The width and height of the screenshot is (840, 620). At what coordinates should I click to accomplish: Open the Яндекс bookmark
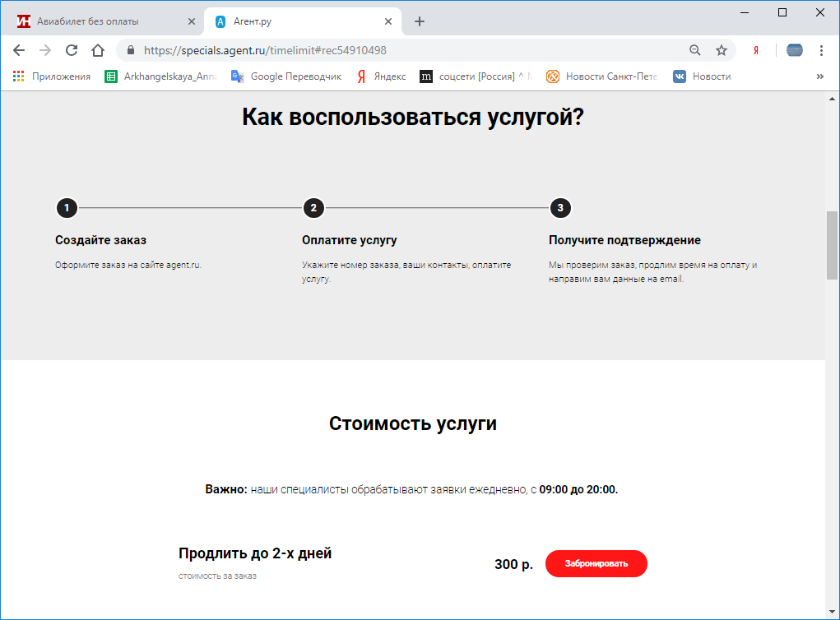[x=381, y=76]
